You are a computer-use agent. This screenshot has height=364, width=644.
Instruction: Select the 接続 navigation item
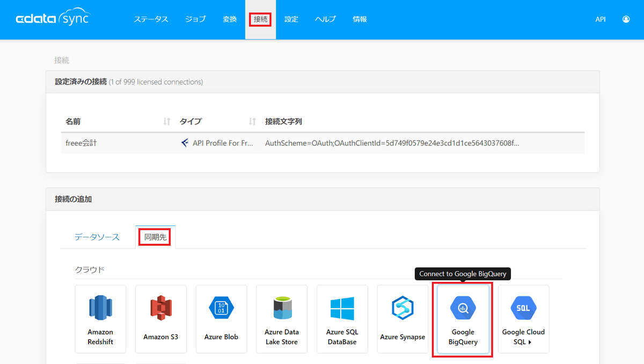tap(260, 19)
